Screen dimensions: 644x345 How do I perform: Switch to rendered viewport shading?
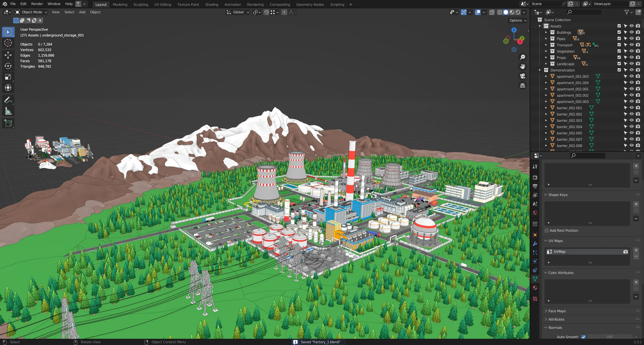(518, 12)
